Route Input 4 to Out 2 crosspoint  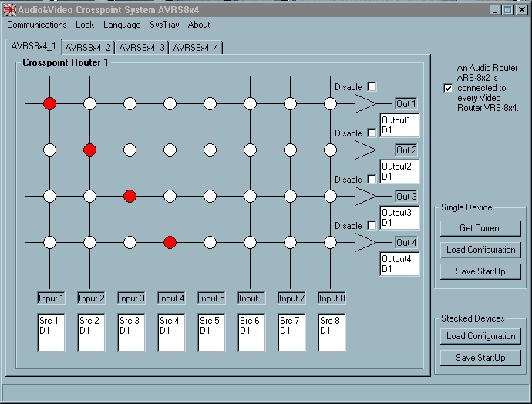(x=170, y=150)
